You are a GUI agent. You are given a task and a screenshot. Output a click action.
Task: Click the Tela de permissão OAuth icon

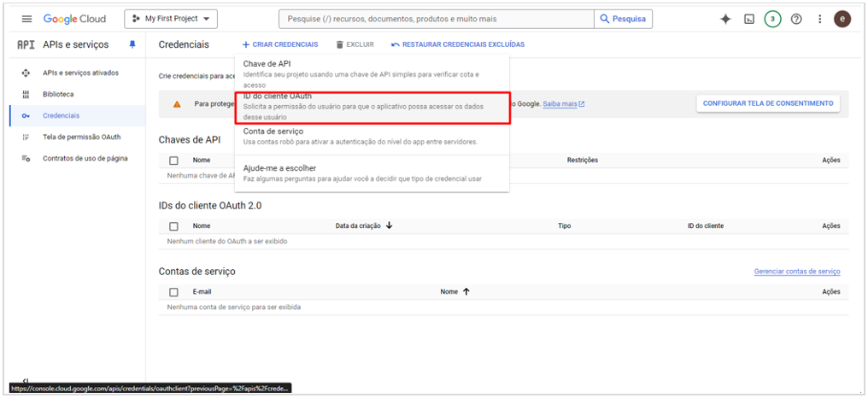click(x=26, y=137)
